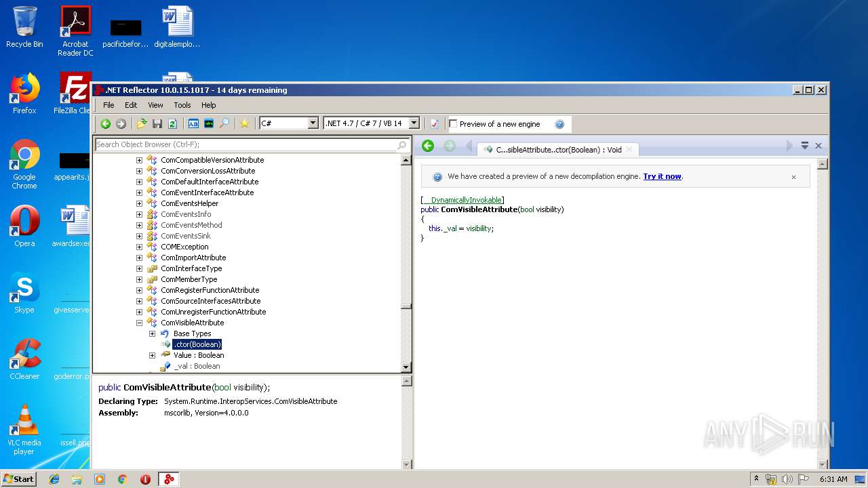868x488 pixels.
Task: Select ComMemberType in the tree
Action: (189, 279)
